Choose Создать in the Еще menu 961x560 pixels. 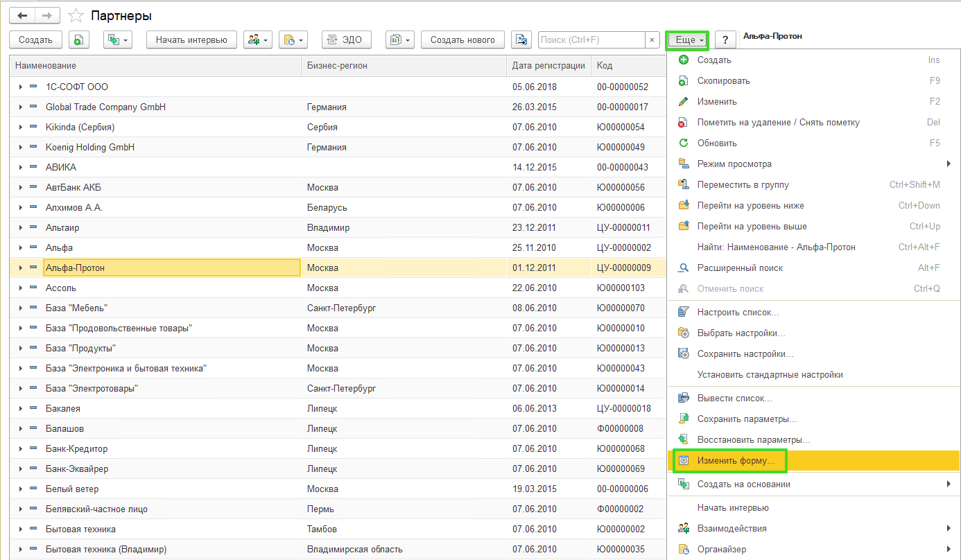click(813, 60)
